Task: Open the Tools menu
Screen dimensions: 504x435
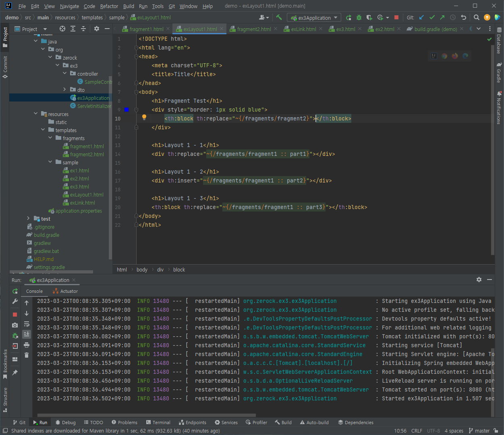Action: [x=158, y=6]
